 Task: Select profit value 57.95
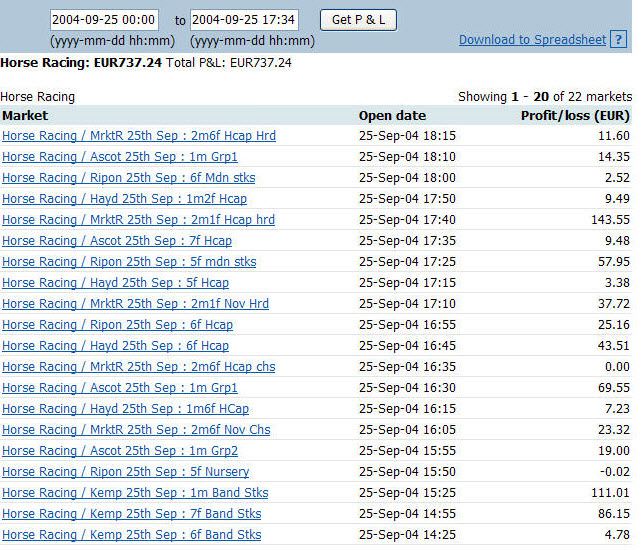pos(614,262)
